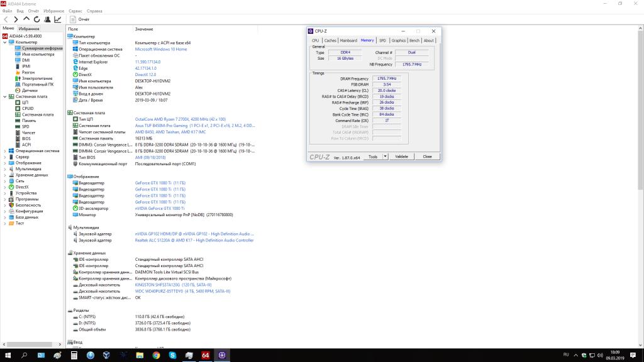Viewport: 644px width, 362px height.
Task: Open the Asus TUF B450M-Pro Gaming link
Action: point(195,126)
